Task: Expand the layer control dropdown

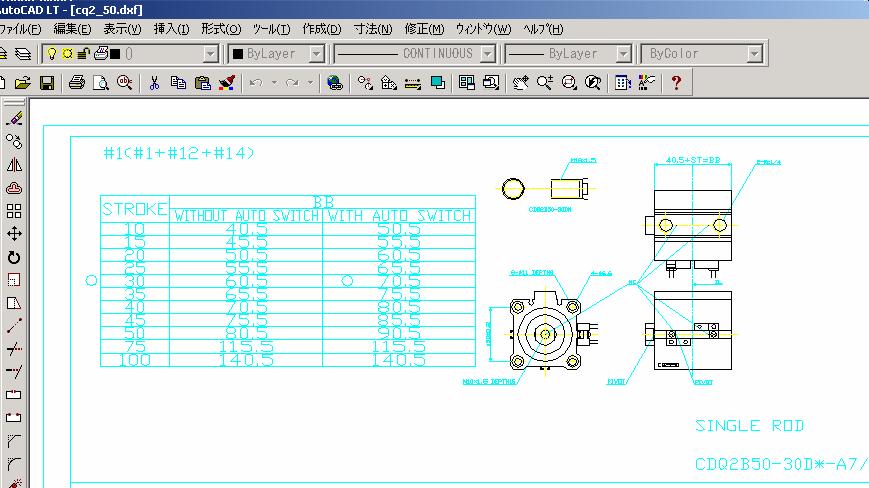Action: pos(210,54)
